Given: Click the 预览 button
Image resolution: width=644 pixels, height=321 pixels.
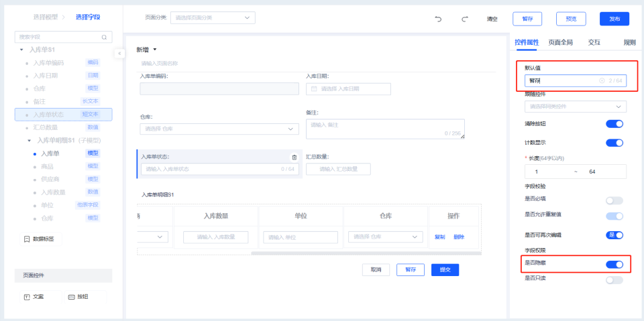Looking at the screenshot, I should (x=571, y=19).
